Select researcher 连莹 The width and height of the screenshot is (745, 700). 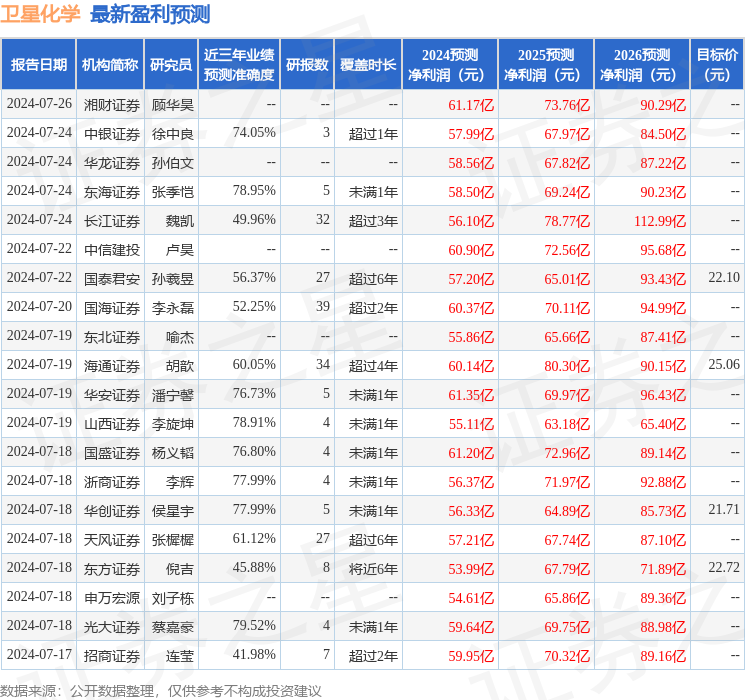click(x=180, y=655)
